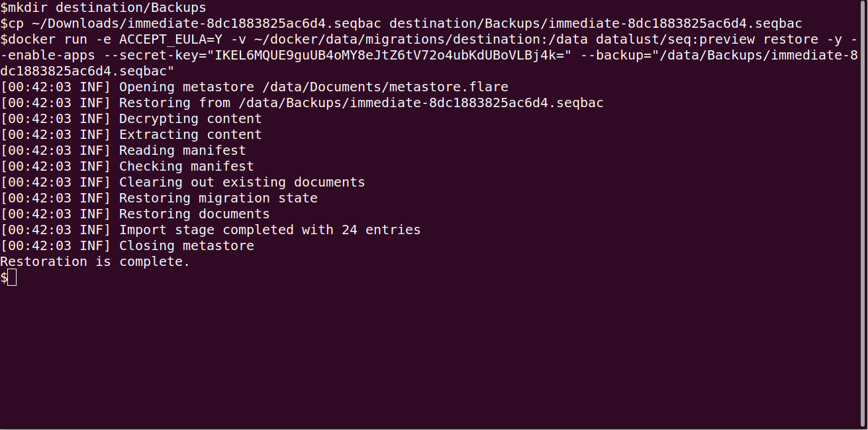Click the 'Extracting content' log entry
868x430 pixels.
(x=131, y=135)
